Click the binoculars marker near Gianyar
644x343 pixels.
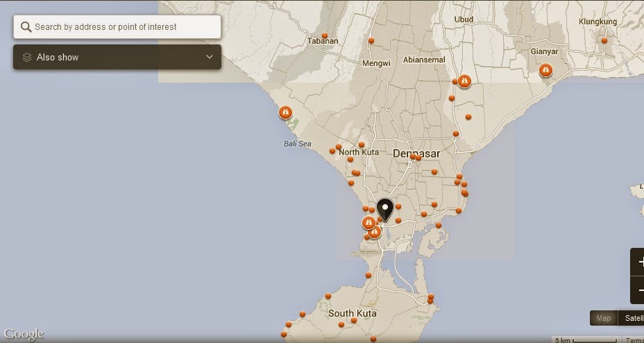545,70
